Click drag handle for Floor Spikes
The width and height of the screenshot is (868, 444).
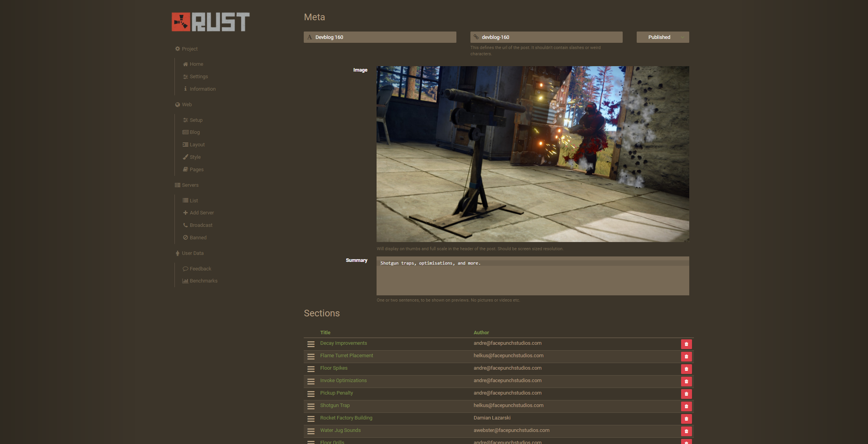click(x=311, y=369)
